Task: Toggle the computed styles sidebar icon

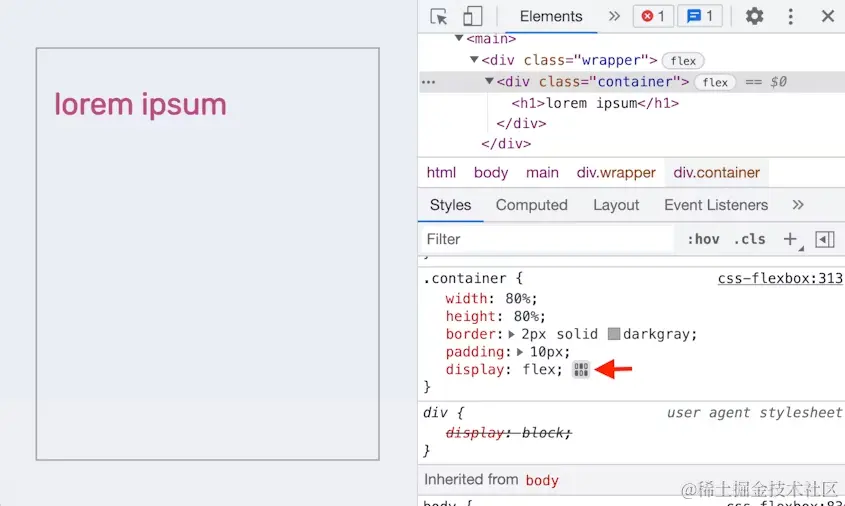Action: [825, 239]
